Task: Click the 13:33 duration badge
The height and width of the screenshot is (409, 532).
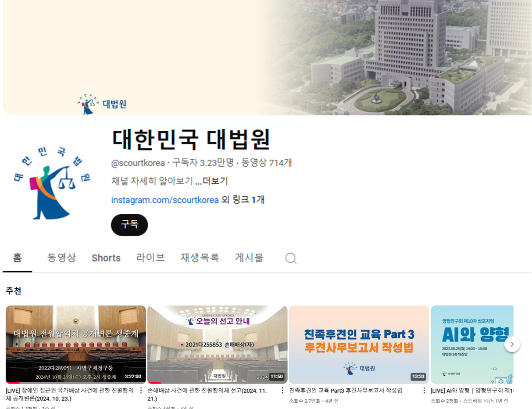Action: (x=418, y=377)
